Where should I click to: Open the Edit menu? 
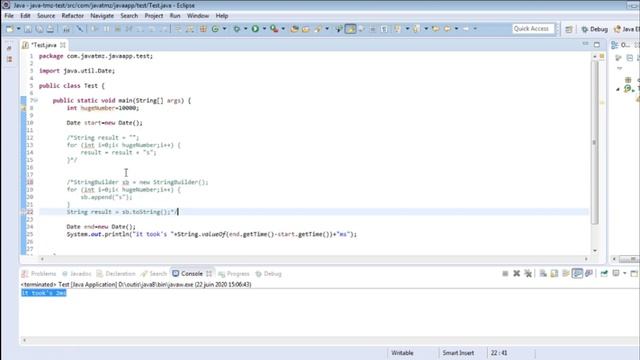[25, 16]
